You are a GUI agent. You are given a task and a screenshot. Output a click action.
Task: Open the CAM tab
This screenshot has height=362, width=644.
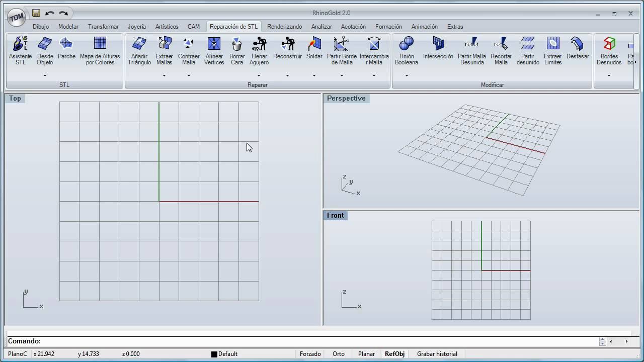tap(194, 27)
